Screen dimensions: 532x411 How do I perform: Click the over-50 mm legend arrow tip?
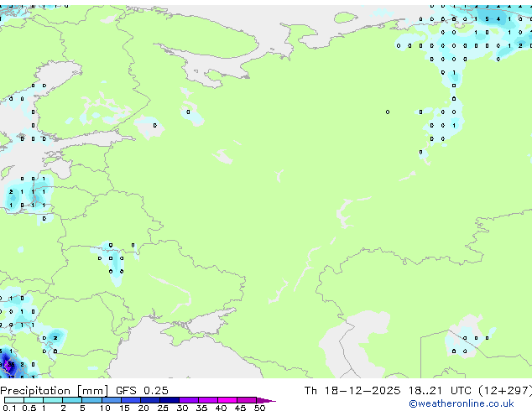coord(266,400)
